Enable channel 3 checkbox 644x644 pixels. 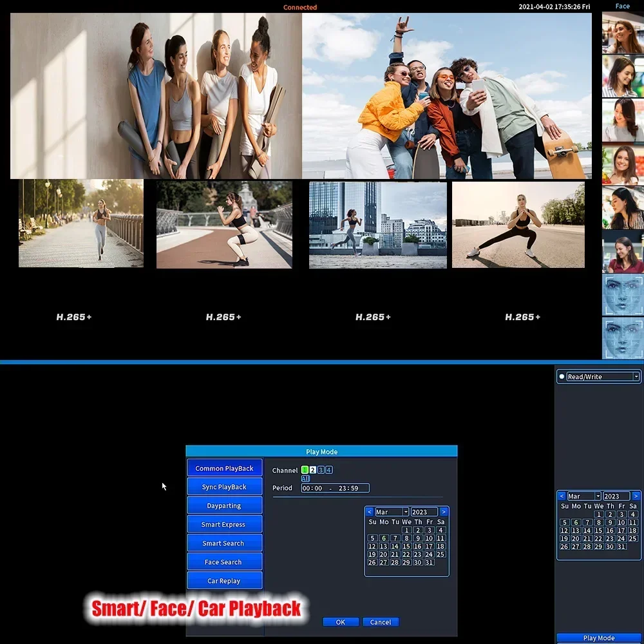click(x=321, y=470)
